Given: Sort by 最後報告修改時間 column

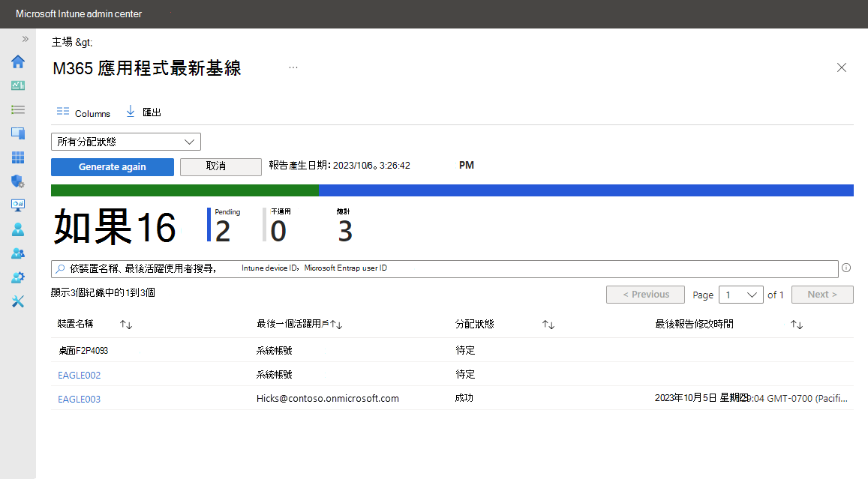Looking at the screenshot, I should (x=797, y=325).
